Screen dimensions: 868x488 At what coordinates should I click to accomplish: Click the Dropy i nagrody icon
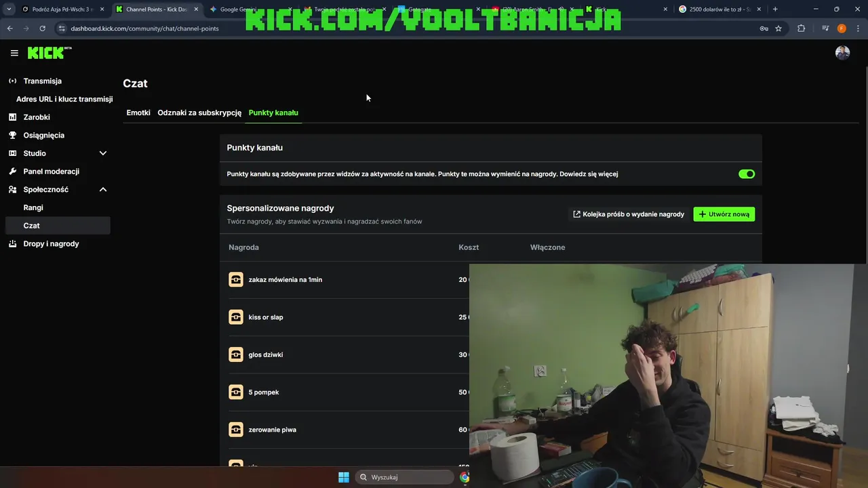click(x=12, y=243)
